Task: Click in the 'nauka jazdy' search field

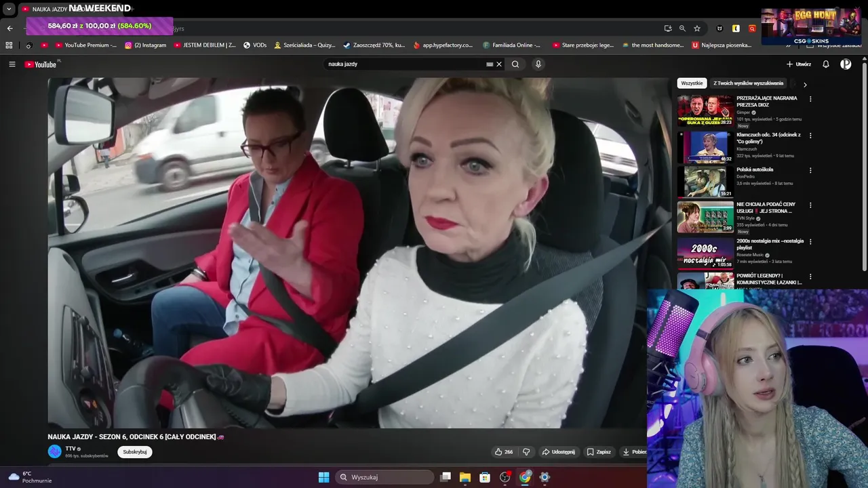Action: pyautogui.click(x=403, y=64)
